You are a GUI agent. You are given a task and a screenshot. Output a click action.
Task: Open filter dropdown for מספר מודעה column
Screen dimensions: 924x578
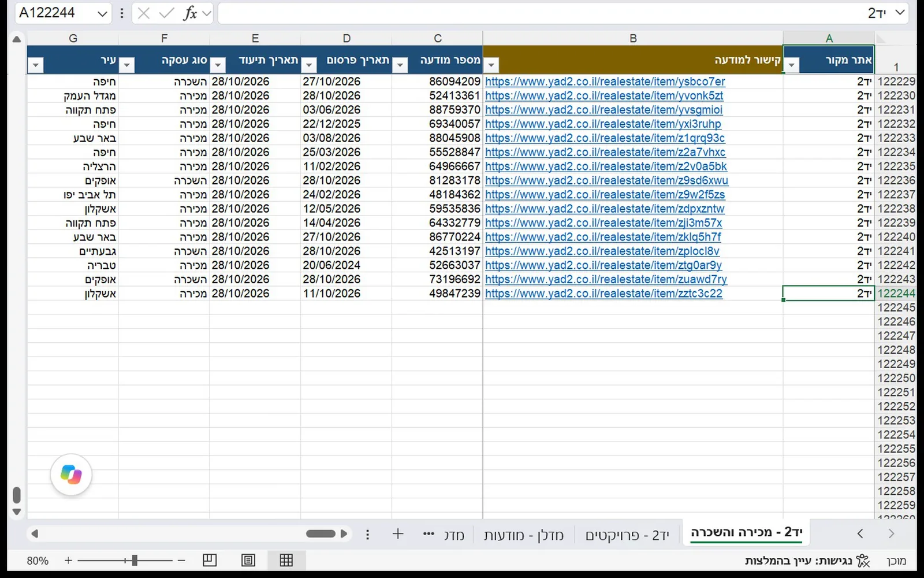click(x=400, y=65)
